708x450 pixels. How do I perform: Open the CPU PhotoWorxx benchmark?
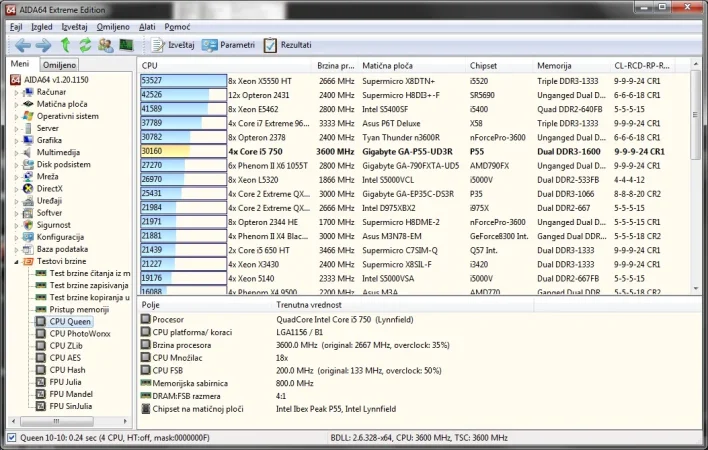(80, 334)
